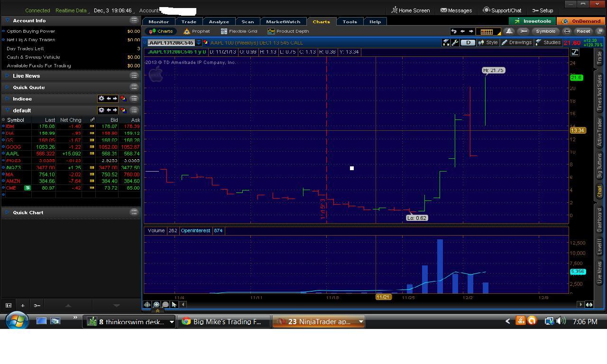This screenshot has width=607, height=364.
Task: Open the Style dropdown menu
Action: pos(488,43)
